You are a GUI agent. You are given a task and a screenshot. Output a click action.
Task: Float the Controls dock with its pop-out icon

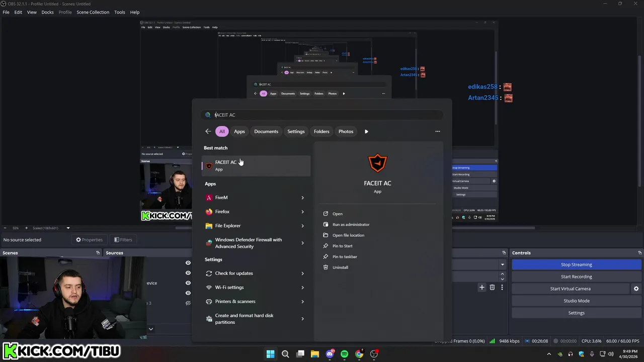point(639,253)
